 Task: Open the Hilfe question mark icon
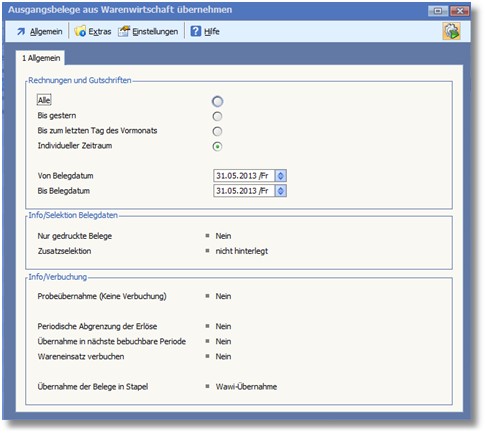click(196, 31)
